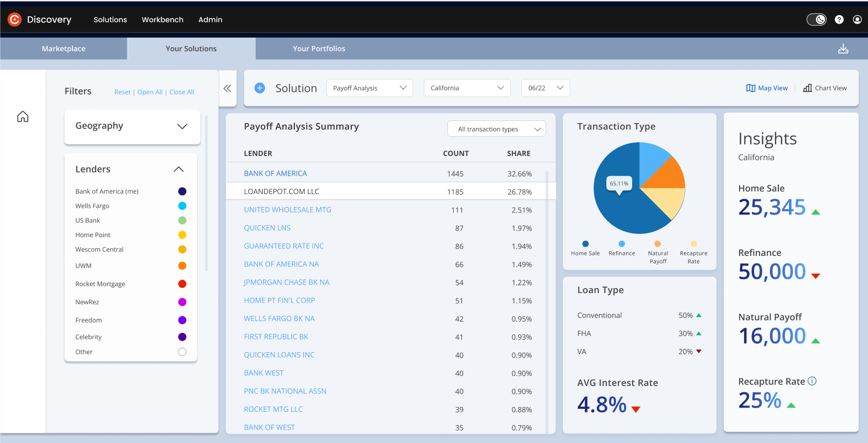Toggle dark mode switch
Viewport: 868px width, 443px height.
[816, 19]
